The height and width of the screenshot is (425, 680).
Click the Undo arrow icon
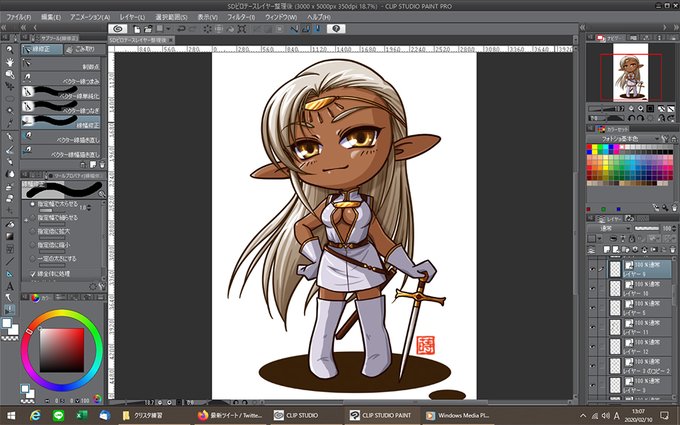pos(181,29)
